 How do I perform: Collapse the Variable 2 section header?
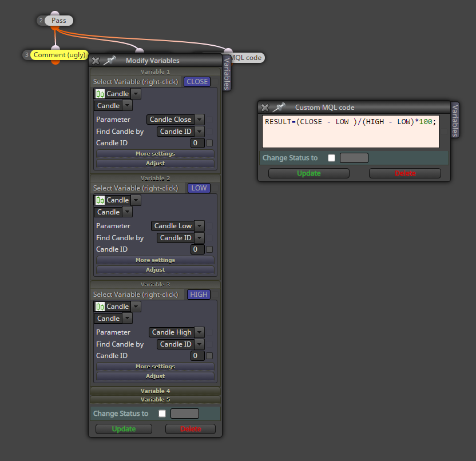155,178
